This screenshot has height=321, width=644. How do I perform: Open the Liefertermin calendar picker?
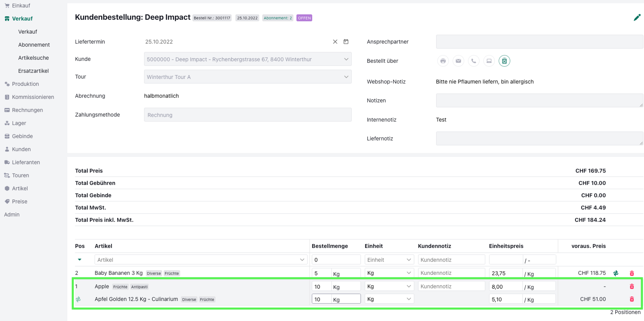click(x=346, y=42)
